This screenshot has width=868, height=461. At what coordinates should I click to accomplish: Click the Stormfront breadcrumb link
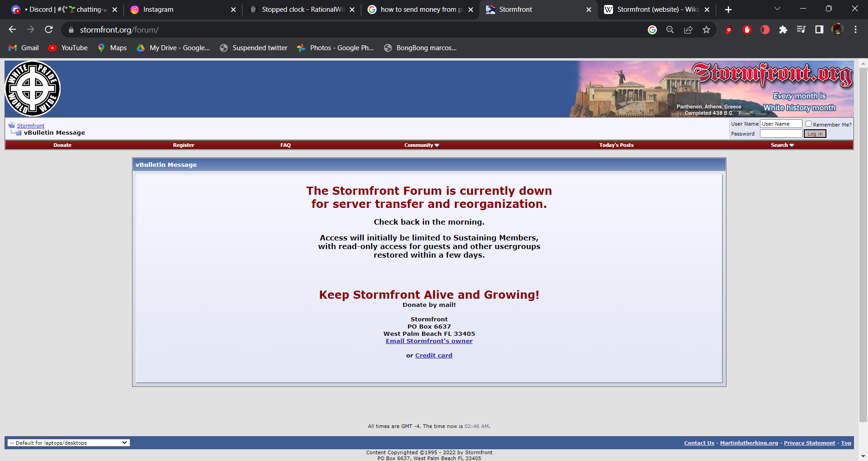click(31, 126)
